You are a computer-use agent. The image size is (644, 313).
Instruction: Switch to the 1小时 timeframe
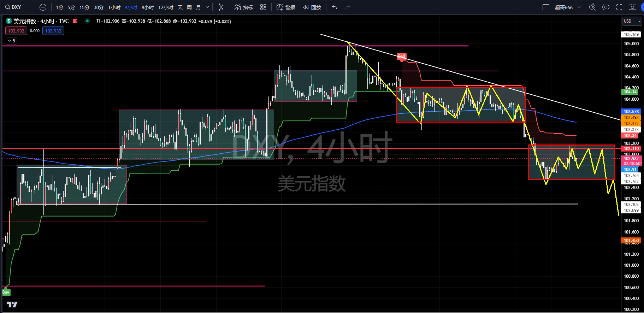click(x=114, y=7)
